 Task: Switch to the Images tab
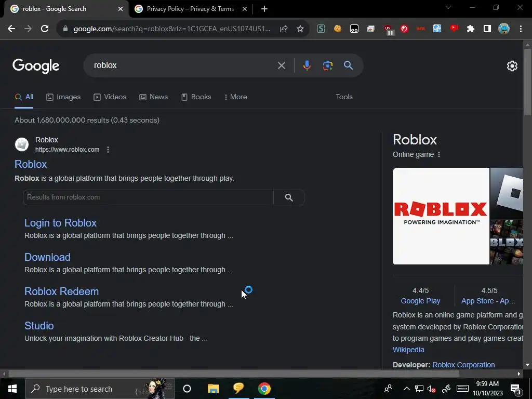pyautogui.click(x=63, y=97)
